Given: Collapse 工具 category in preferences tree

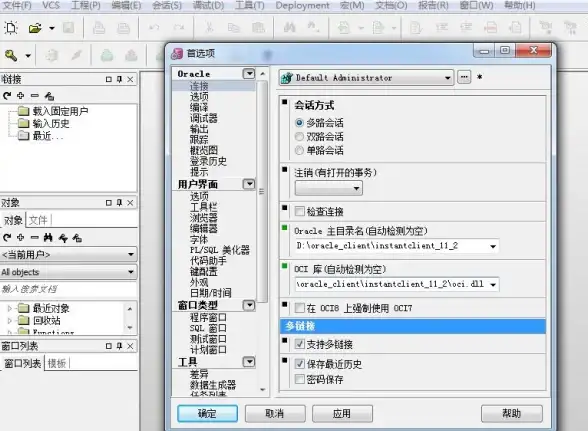Looking at the screenshot, I should [249, 362].
